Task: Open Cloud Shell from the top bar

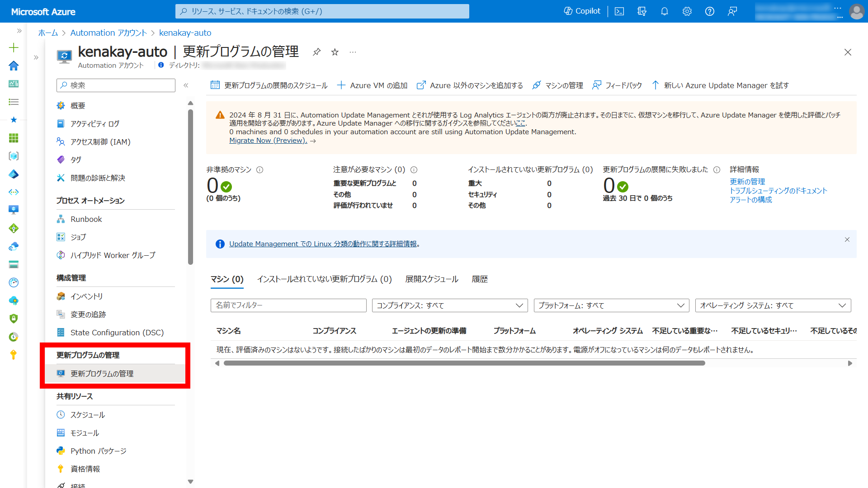Action: coord(619,11)
